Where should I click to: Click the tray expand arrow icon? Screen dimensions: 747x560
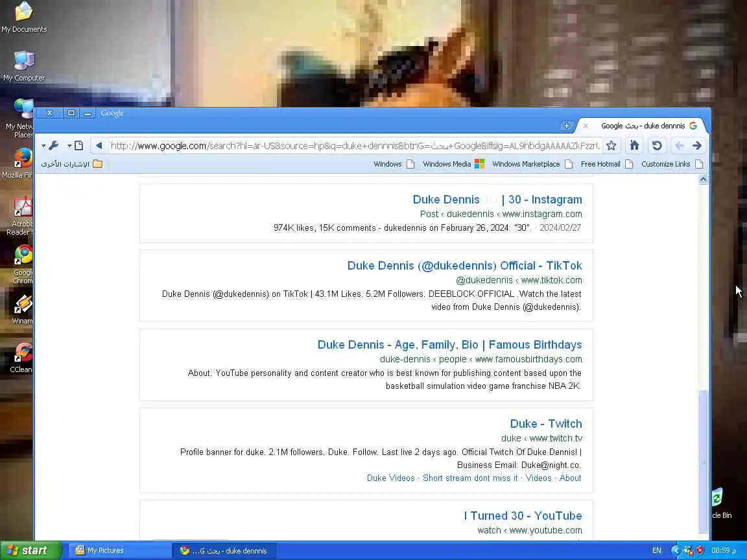[676, 550]
